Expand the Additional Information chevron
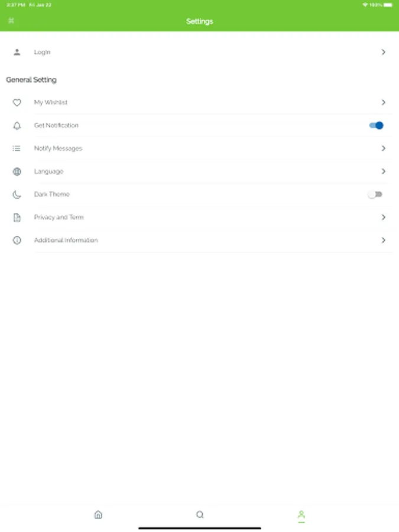This screenshot has height=532, width=399. pos(383,241)
